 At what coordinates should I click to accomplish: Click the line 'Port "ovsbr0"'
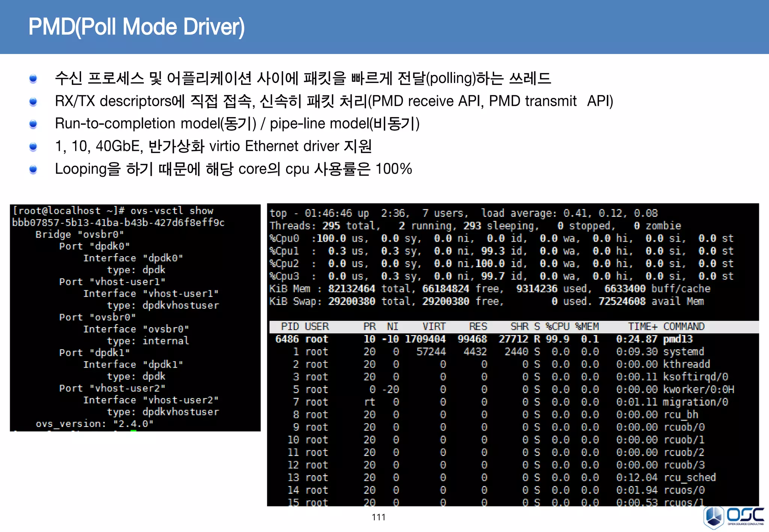point(98,317)
